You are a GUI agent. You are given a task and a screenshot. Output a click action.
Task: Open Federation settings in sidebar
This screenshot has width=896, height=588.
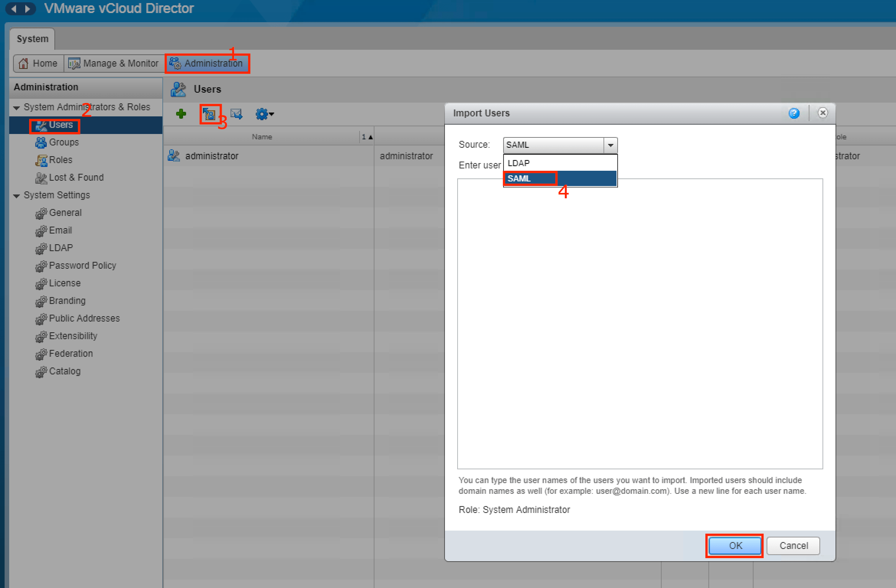71,353
